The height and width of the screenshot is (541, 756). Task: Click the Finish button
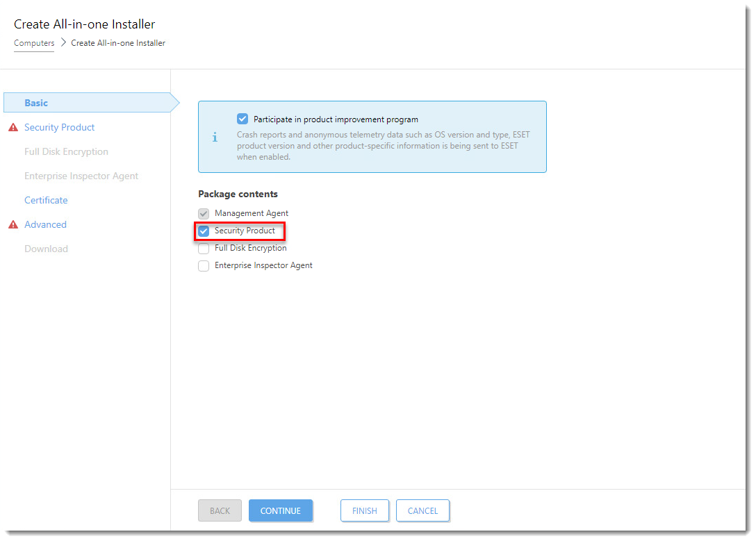coord(364,511)
